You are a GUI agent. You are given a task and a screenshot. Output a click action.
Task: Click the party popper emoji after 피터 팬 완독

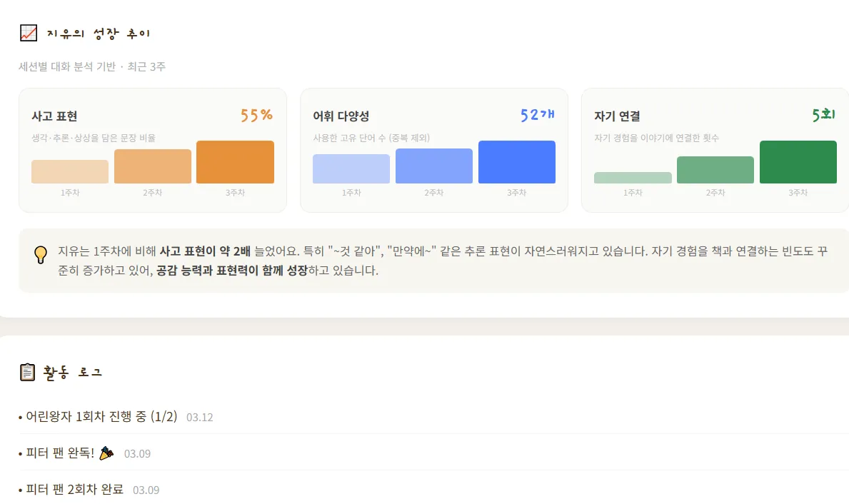106,453
